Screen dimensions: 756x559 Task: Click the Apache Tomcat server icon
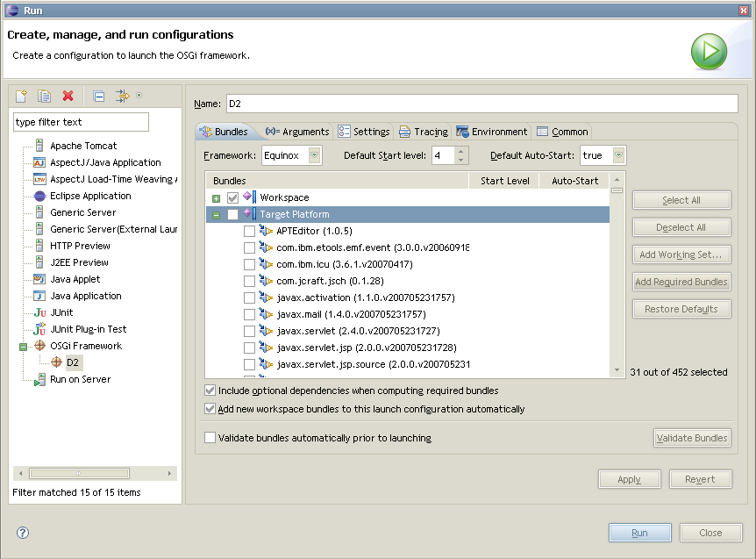click(x=39, y=146)
